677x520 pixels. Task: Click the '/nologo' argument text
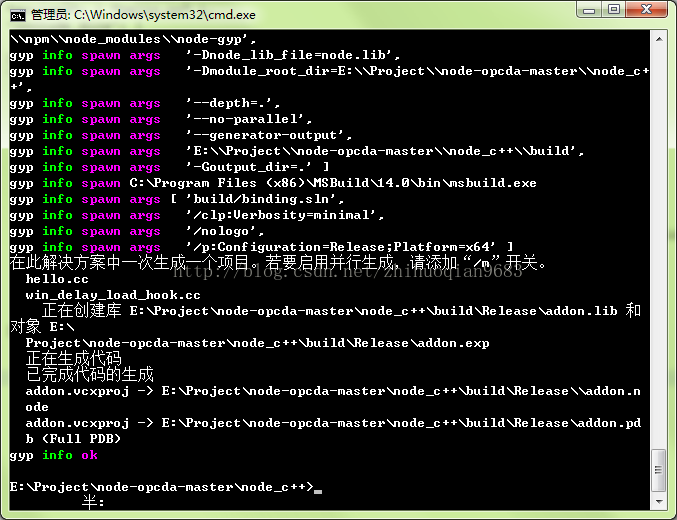(x=225, y=231)
